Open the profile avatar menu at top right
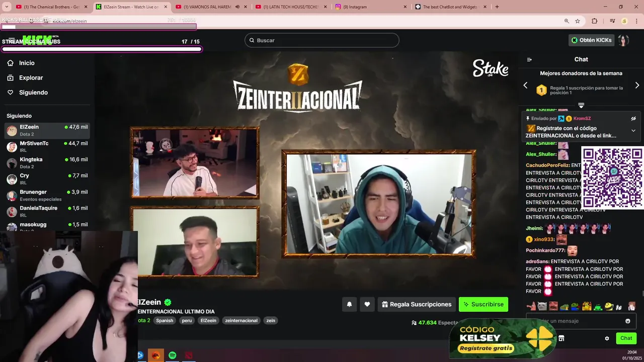Viewport: 644px width, 362px height. pyautogui.click(x=623, y=40)
